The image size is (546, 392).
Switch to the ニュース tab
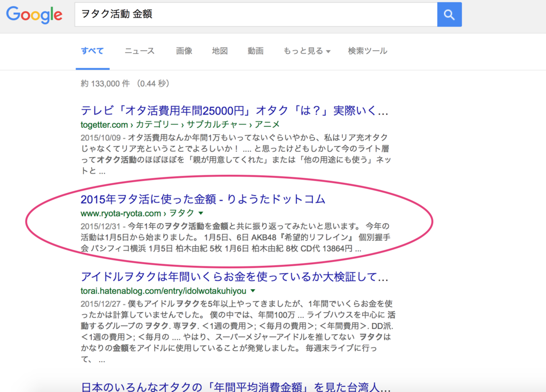139,51
